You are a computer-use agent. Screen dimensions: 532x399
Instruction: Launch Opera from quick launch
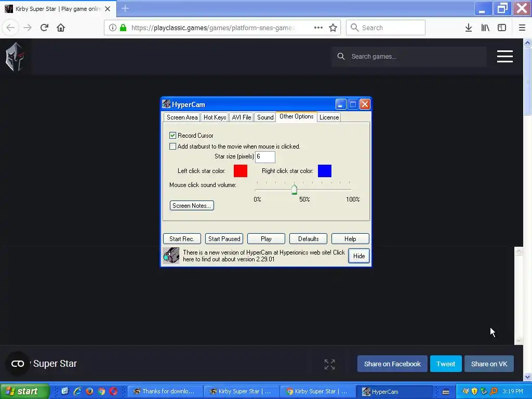coord(114,391)
